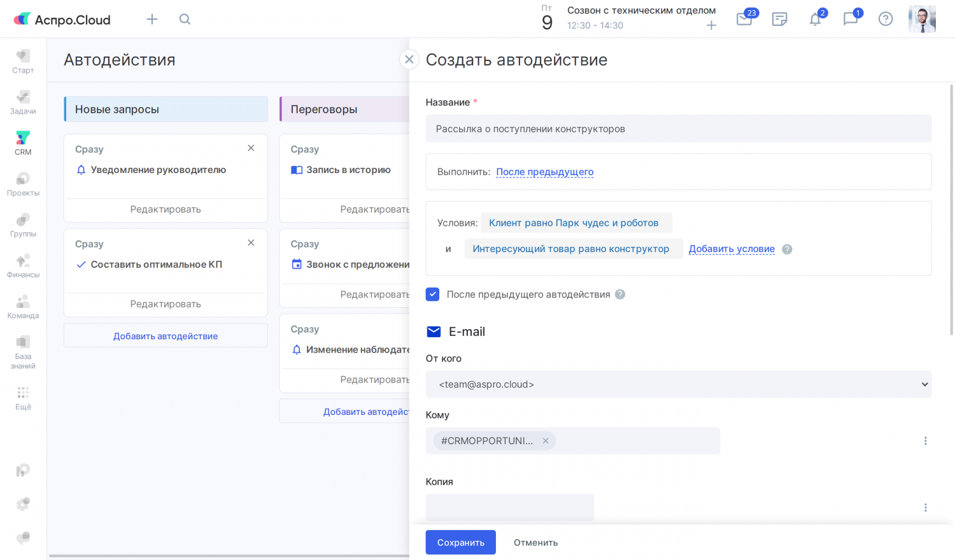This screenshot has width=955, height=560.
Task: Open the notifications bell icon
Action: click(815, 19)
